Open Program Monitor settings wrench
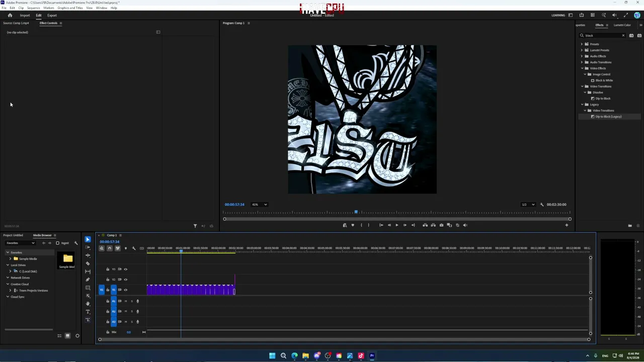The width and height of the screenshot is (644, 362). click(542, 205)
